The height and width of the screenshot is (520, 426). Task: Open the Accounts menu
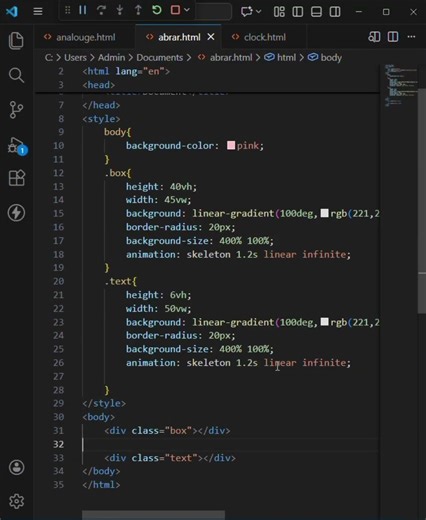coord(16,467)
